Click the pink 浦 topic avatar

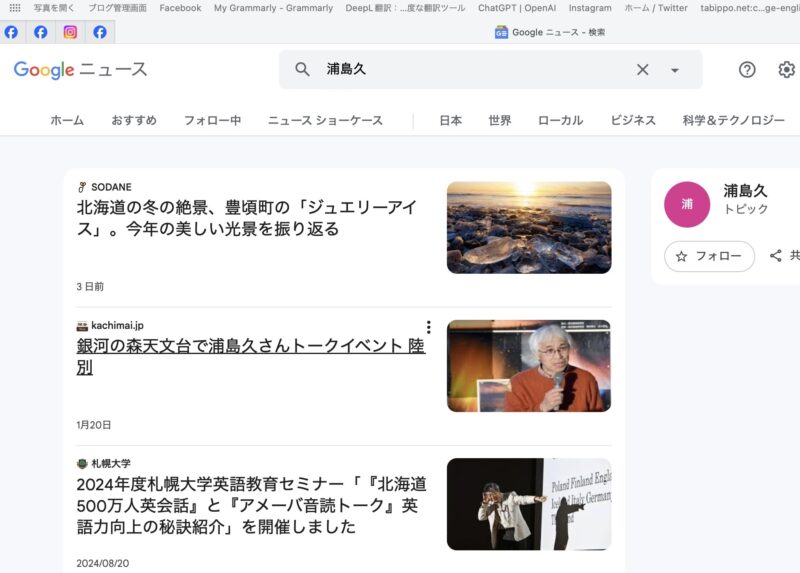(687, 204)
